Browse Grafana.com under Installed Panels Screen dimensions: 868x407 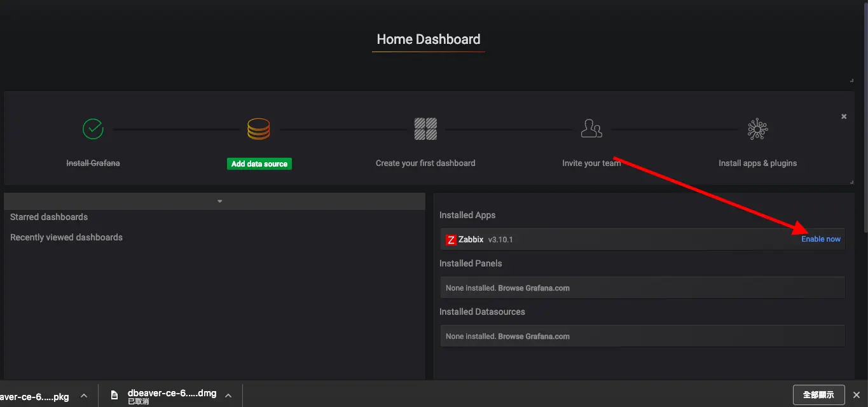[x=534, y=288]
